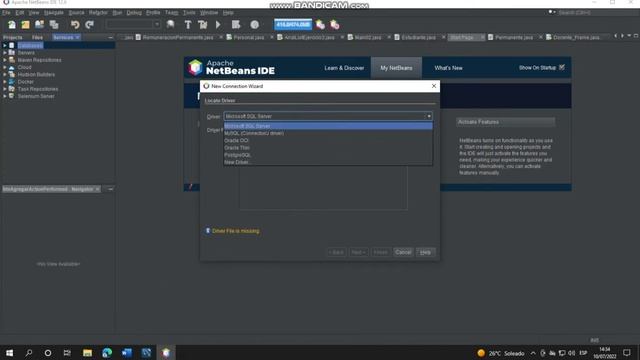This screenshot has width=640, height=360.
Task: Click the New File toolbar icon
Action: 12,25
